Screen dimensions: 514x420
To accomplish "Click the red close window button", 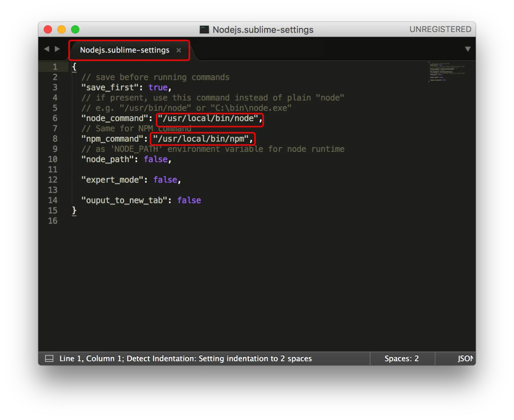I will pos(48,29).
